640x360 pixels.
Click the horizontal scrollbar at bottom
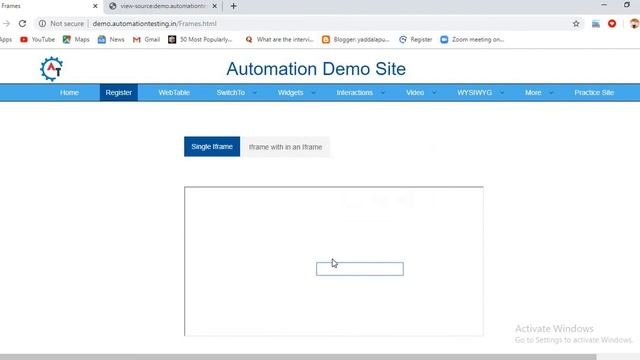point(298,357)
